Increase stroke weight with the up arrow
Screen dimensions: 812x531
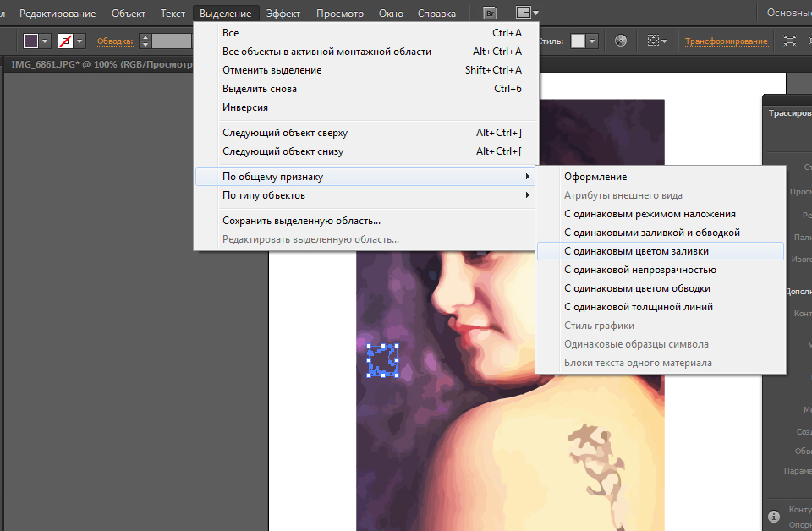click(x=145, y=37)
